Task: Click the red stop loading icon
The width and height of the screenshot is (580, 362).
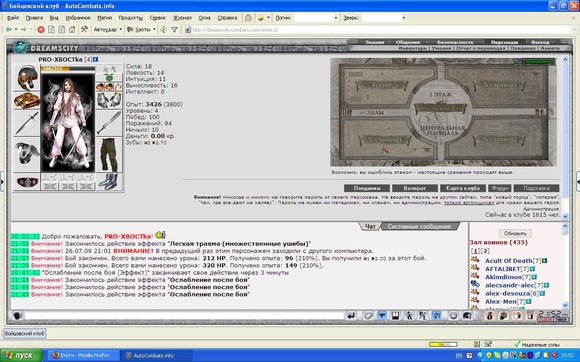Action: [41, 30]
